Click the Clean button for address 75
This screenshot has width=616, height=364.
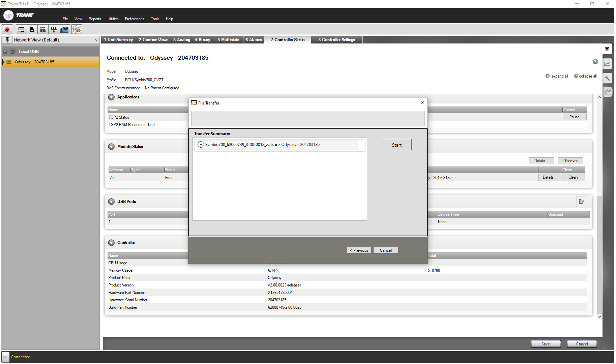pos(573,177)
